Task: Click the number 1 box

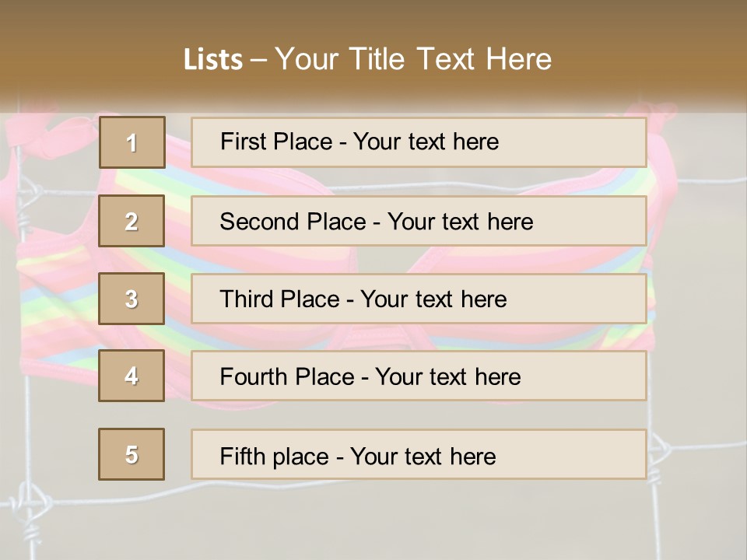Action: (132, 142)
